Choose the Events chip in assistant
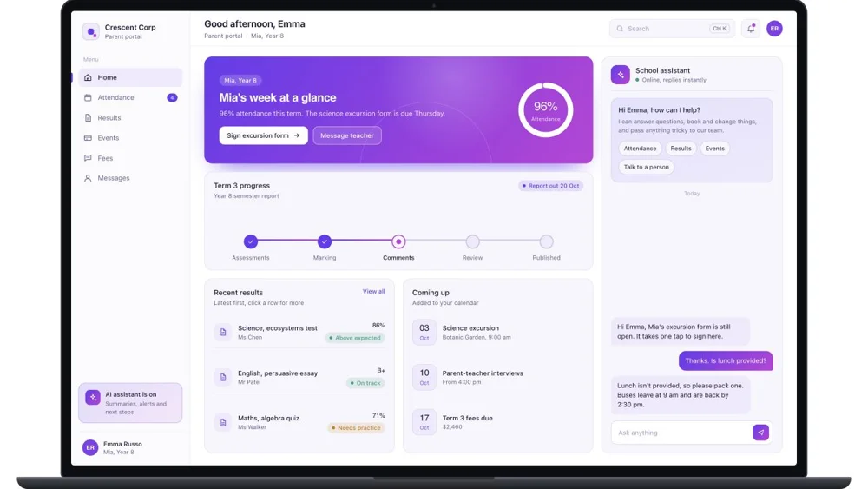The width and height of the screenshot is (868, 489). 714,149
